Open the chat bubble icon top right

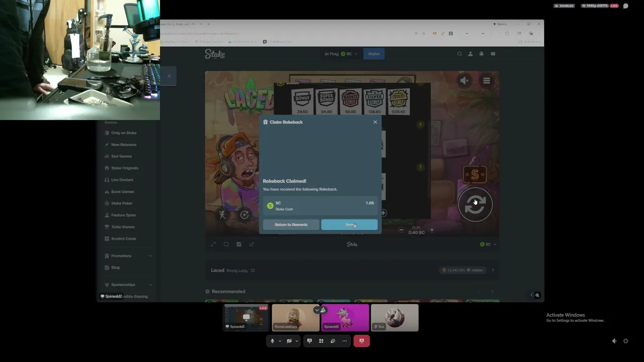(x=626, y=6)
